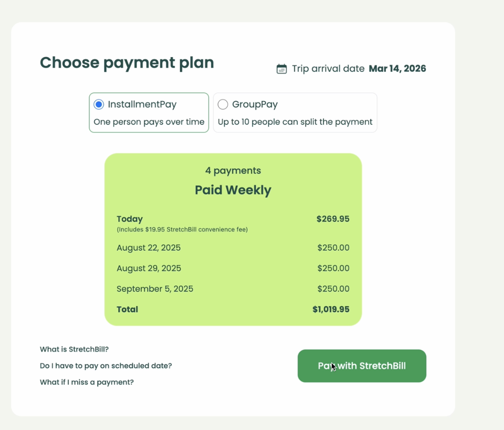Click the Paid Weekly heading

(233, 190)
